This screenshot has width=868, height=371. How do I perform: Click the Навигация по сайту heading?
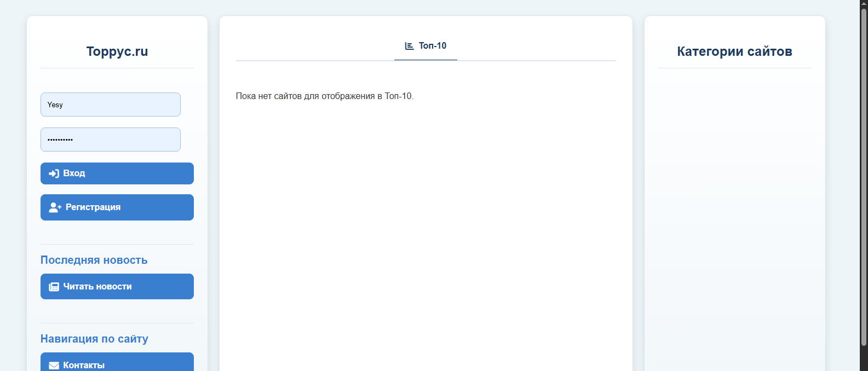[x=94, y=339]
